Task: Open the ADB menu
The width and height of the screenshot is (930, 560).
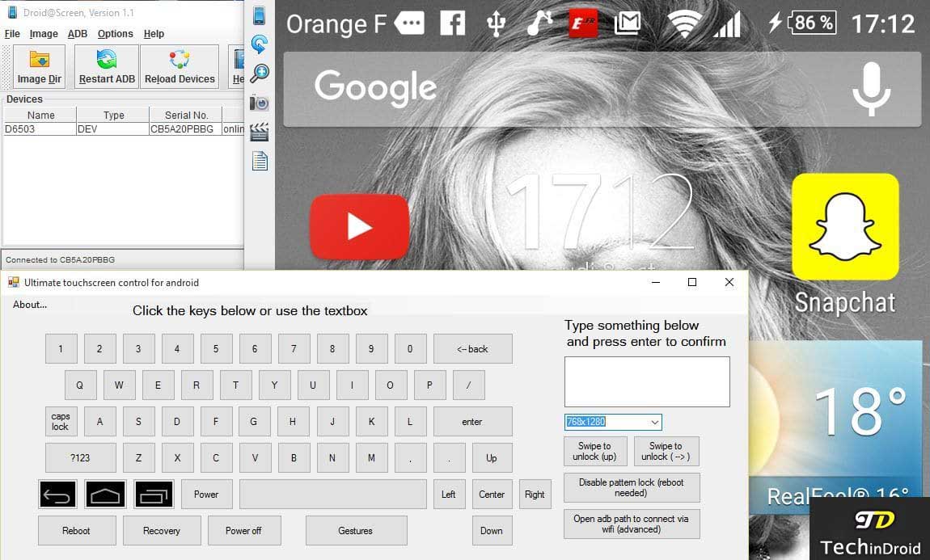Action: click(78, 34)
